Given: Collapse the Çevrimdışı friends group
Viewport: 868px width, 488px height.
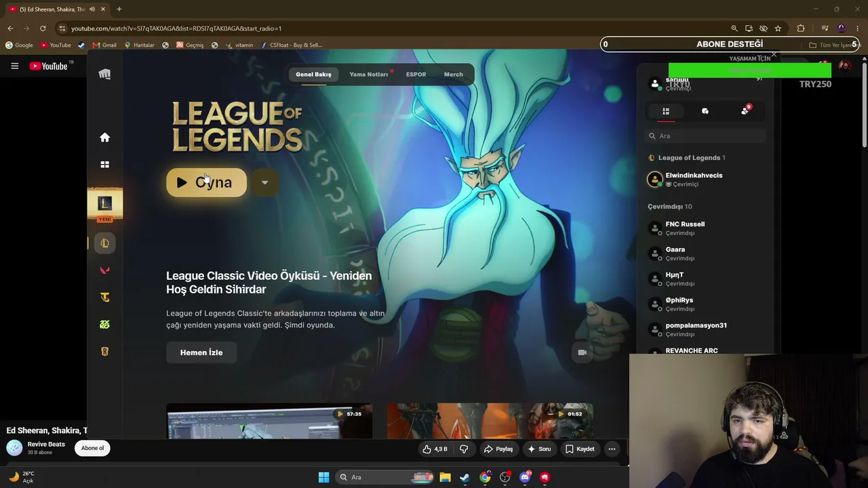Looking at the screenshot, I should coord(670,207).
